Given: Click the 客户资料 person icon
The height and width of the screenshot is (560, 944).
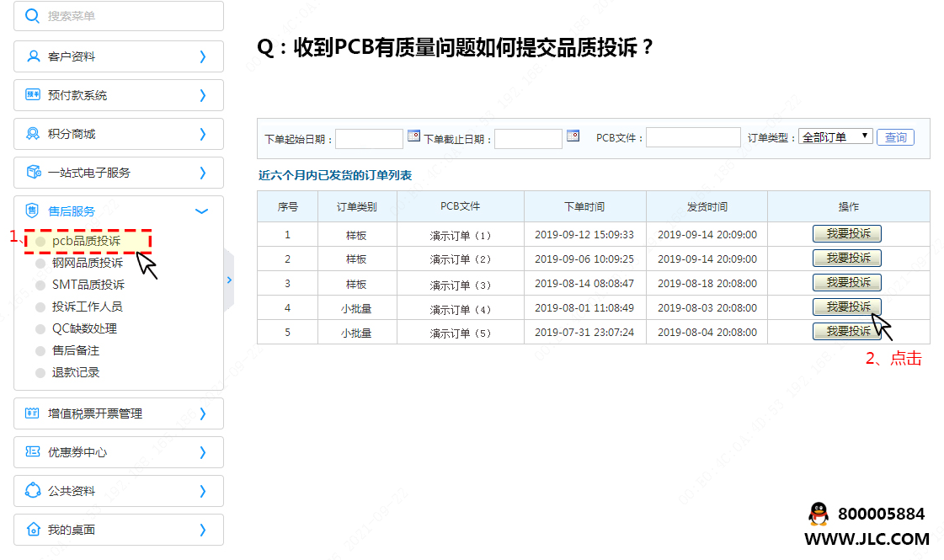Looking at the screenshot, I should [34, 56].
